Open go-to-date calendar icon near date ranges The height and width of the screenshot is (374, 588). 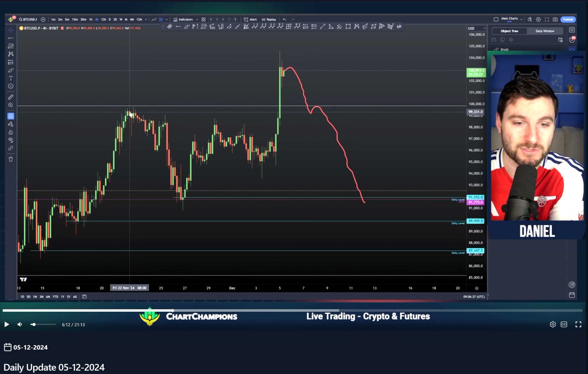point(84,297)
